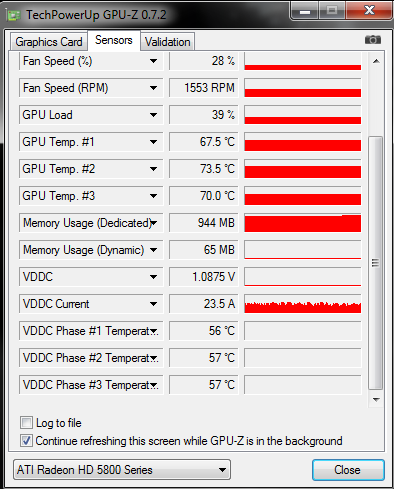394x489 pixels.
Task: Click the VDDC Current red graph
Action: click(x=303, y=304)
